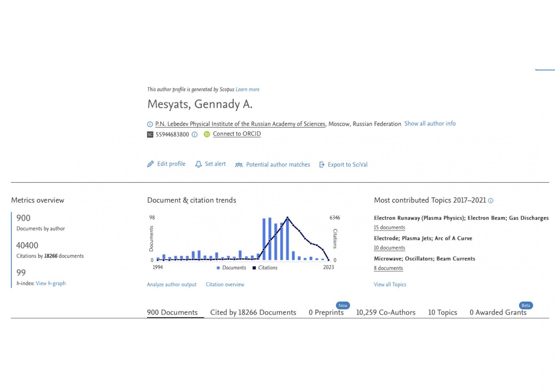Select the 10,259 Co-Authors tab

coord(385,312)
